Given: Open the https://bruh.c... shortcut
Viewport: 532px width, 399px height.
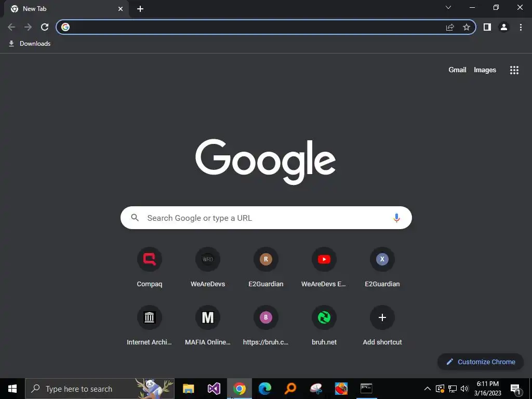Looking at the screenshot, I should (266, 326).
